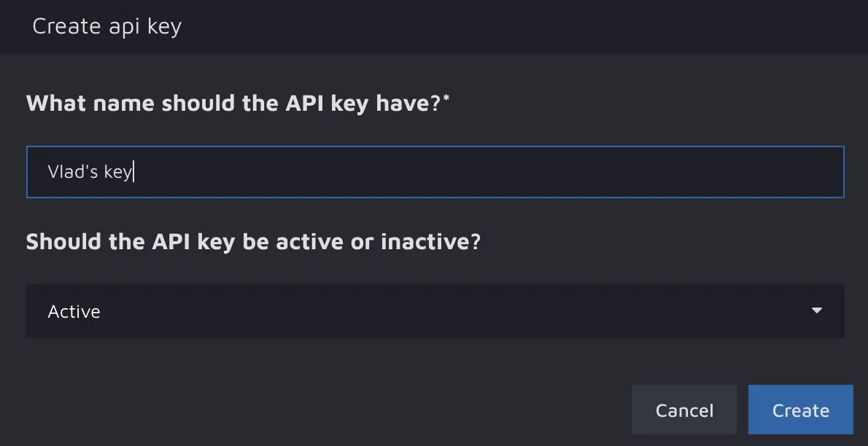Image resolution: width=868 pixels, height=446 pixels.
Task: Expand the active or inactive combo box
Action: click(435, 311)
